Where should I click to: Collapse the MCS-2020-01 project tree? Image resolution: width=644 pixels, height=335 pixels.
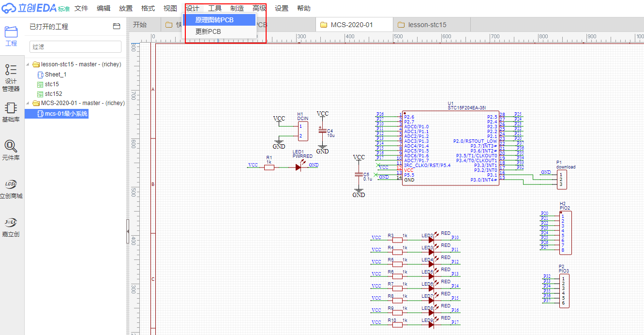click(29, 103)
